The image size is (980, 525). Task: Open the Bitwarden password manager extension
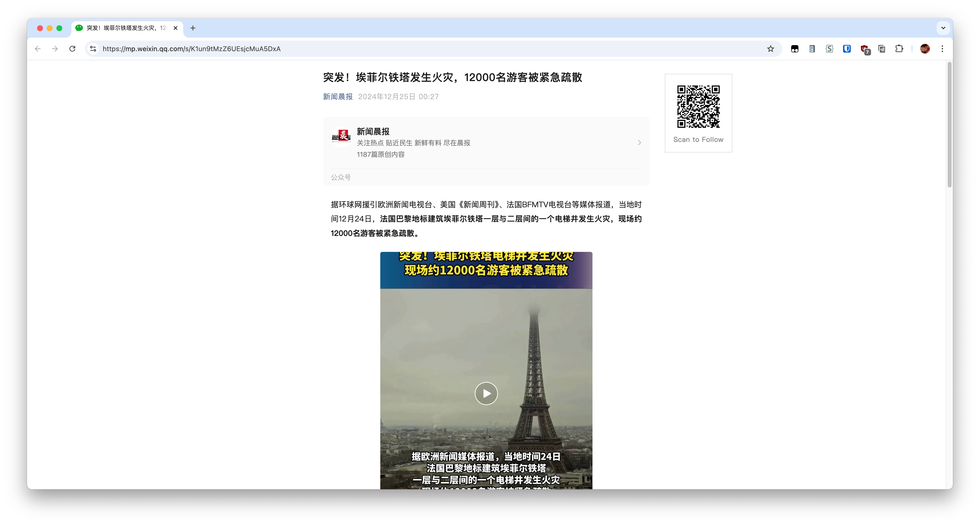click(x=846, y=49)
